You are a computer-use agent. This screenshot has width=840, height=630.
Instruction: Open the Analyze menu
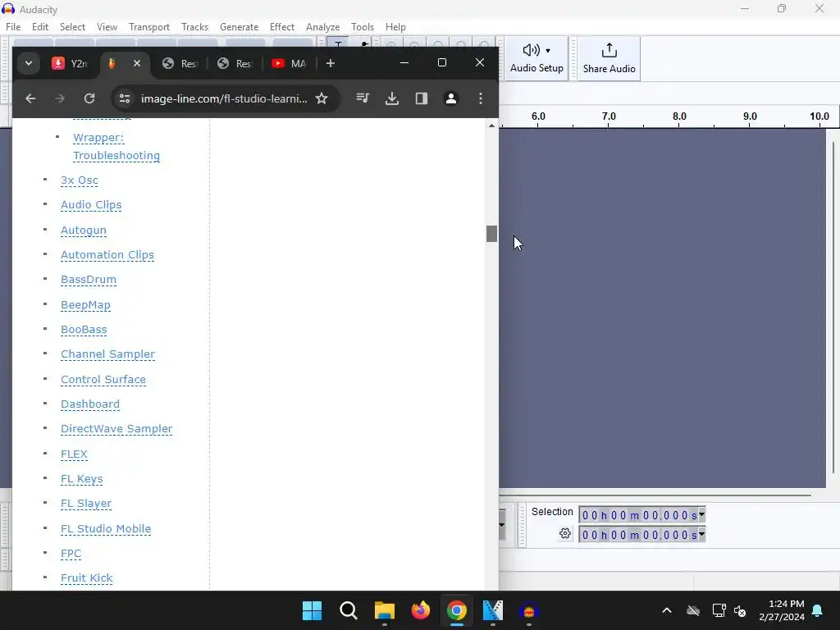pos(322,27)
